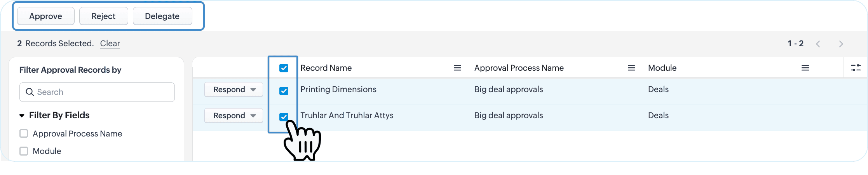Open Respond dropdown for Printing Dimensions
868x175 pixels.
[x=234, y=90]
